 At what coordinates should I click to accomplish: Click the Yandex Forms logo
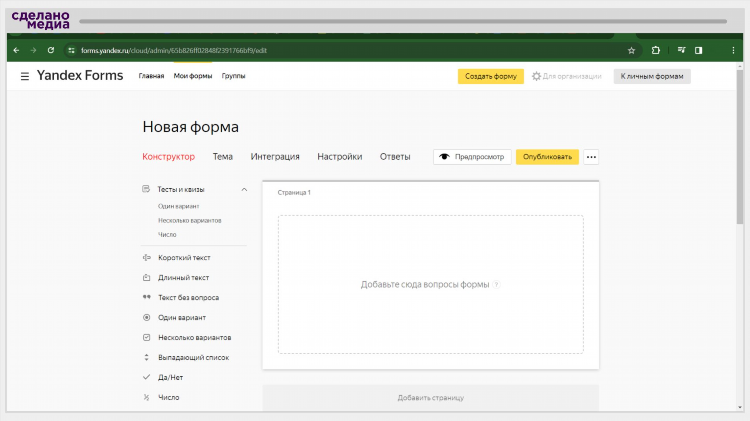80,76
